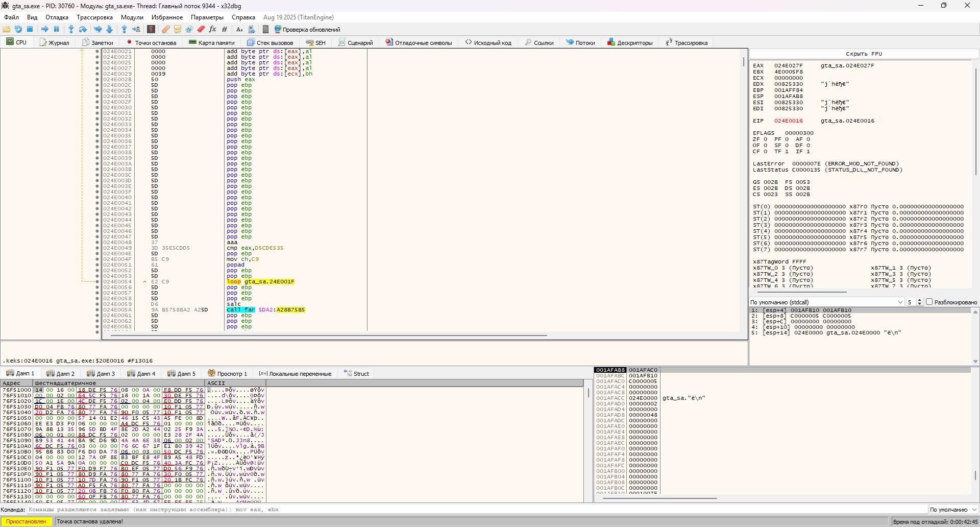Switch to the Дамп 2 tab
This screenshot has width=980, height=527.
[x=61, y=373]
